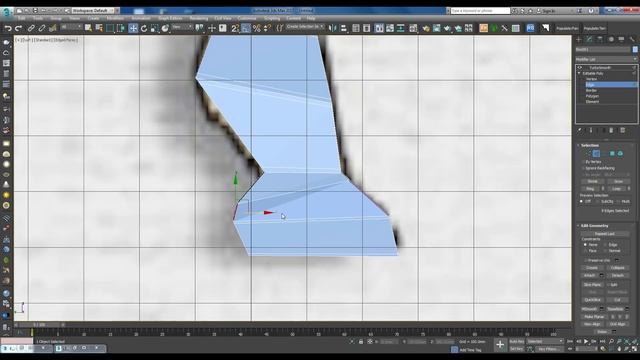Screen dimensions: 640x360
Task: Open the Customize menu
Action: click(x=247, y=18)
